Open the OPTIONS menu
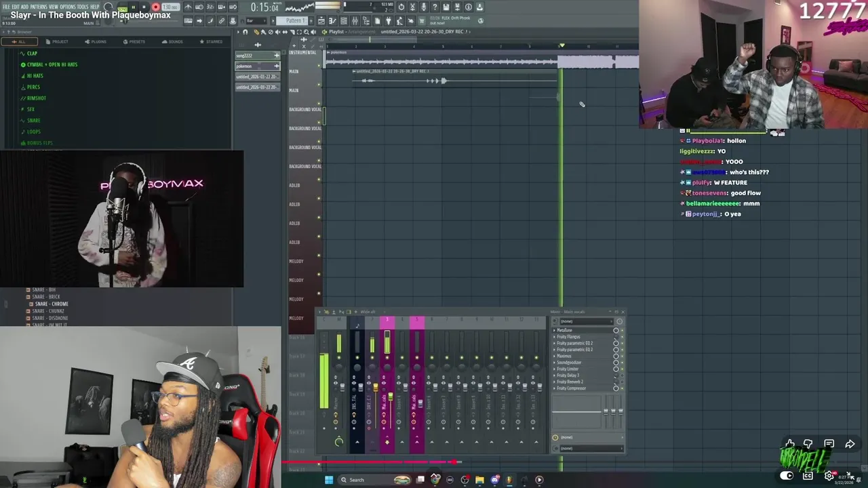Screen dimensions: 868x488 68,7
